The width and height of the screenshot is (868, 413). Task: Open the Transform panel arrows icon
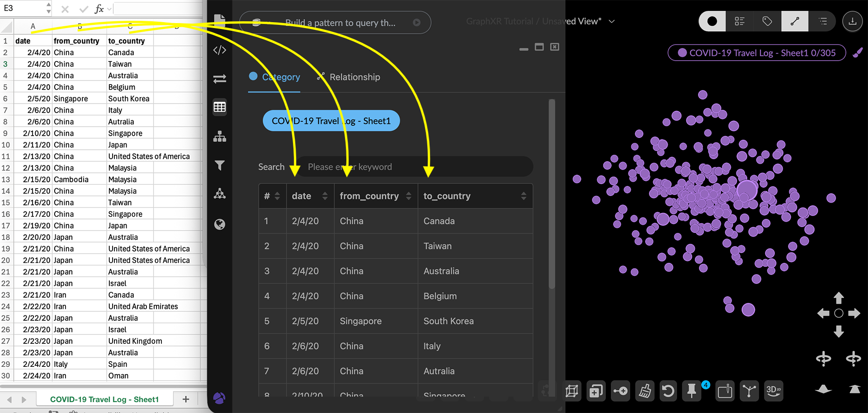[220, 79]
